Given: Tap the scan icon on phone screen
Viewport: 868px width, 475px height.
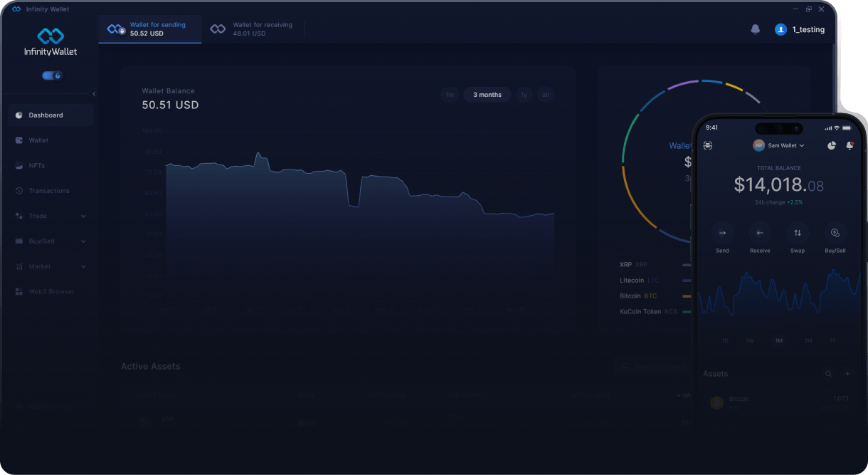Looking at the screenshot, I should pos(707,145).
